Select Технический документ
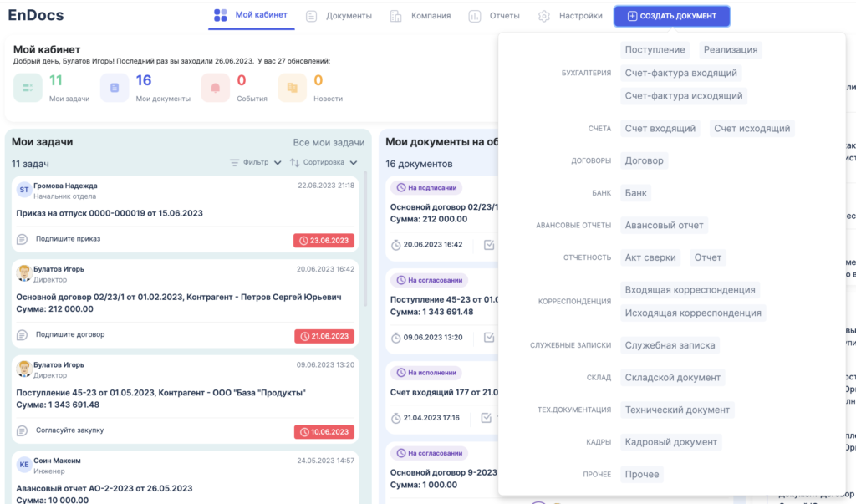 click(x=677, y=410)
